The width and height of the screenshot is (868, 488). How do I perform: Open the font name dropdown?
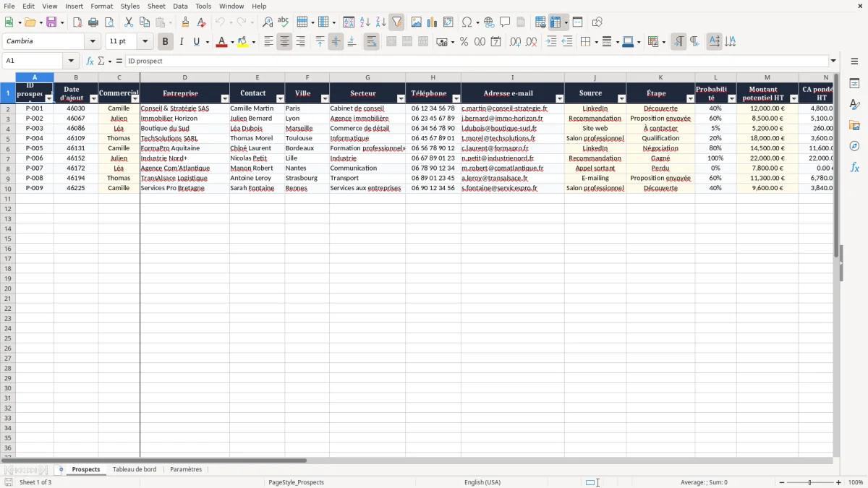click(x=93, y=41)
